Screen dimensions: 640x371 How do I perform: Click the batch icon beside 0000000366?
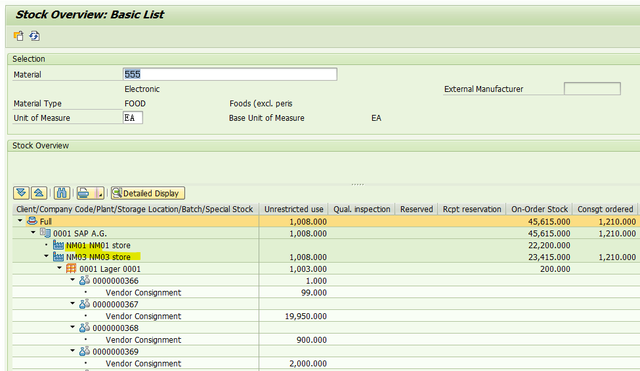tap(84, 280)
